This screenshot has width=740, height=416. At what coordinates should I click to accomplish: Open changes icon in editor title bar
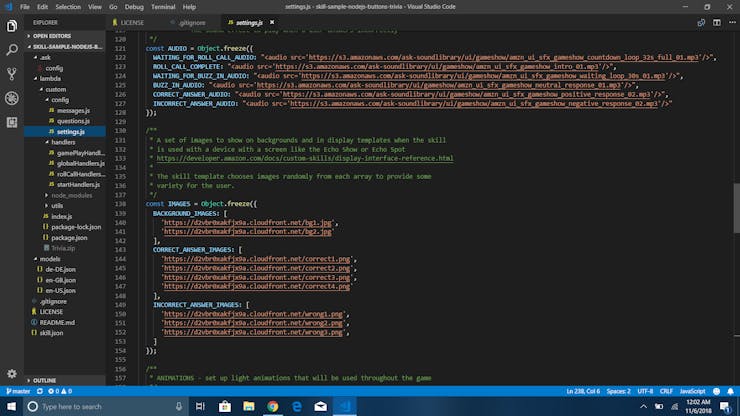click(701, 22)
